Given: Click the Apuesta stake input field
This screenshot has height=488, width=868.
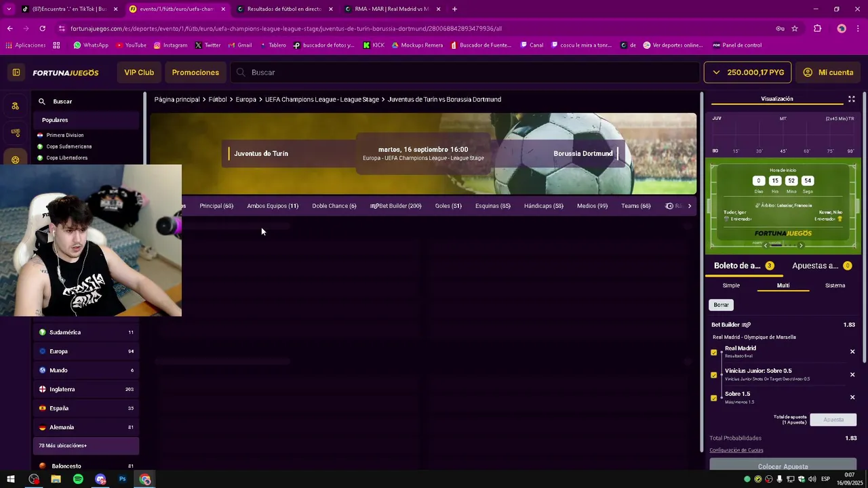Looking at the screenshot, I should (x=833, y=420).
